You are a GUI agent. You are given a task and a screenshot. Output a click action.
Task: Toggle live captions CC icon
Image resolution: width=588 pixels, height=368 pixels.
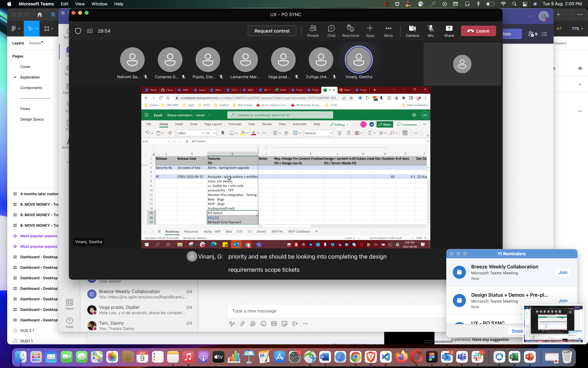[90, 31]
